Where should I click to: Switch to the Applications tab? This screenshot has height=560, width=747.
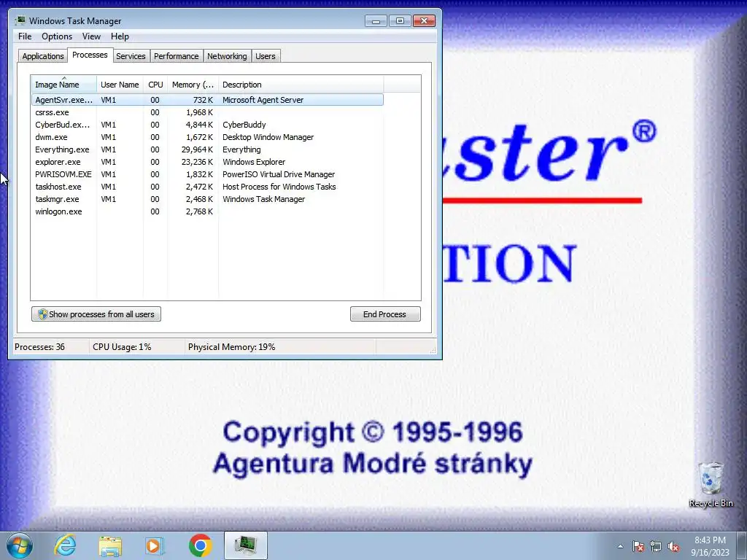click(43, 56)
